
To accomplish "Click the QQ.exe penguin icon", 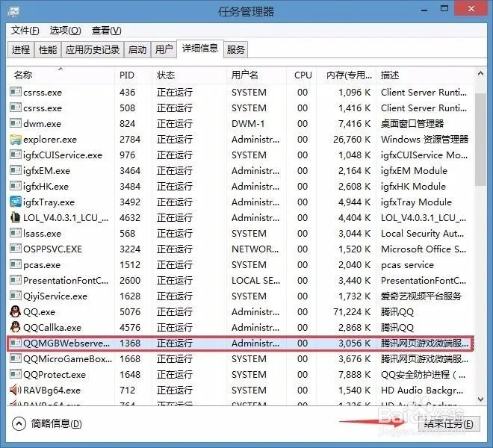I will coord(15,311).
